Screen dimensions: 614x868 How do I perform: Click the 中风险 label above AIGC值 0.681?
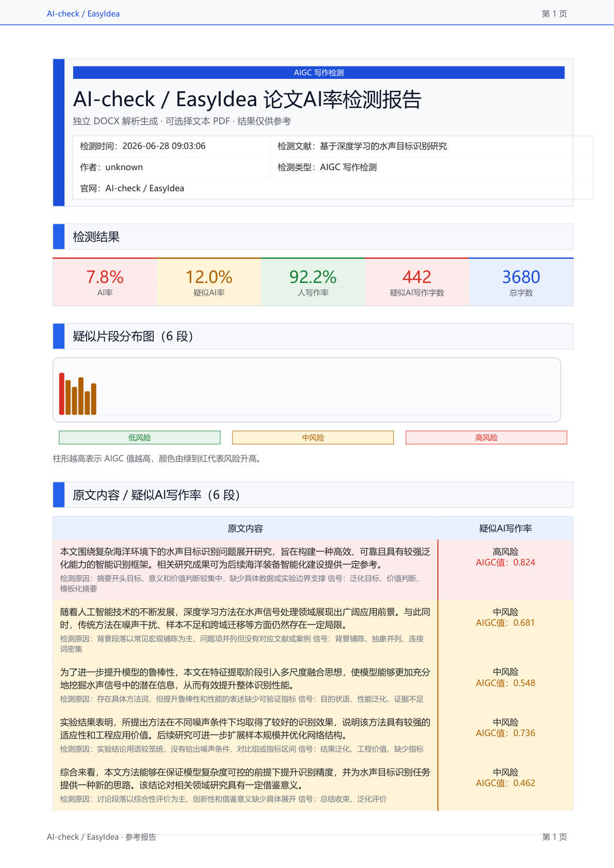coord(506,612)
